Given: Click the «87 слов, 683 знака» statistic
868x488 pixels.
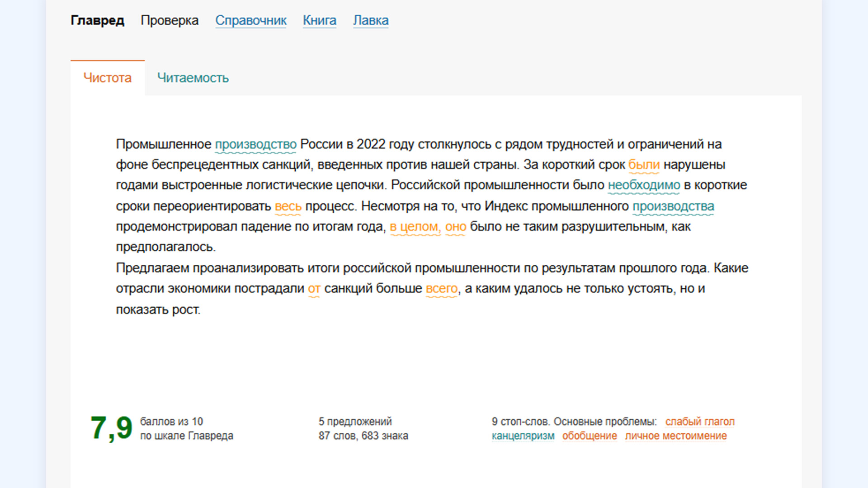Looking at the screenshot, I should pos(363,436).
